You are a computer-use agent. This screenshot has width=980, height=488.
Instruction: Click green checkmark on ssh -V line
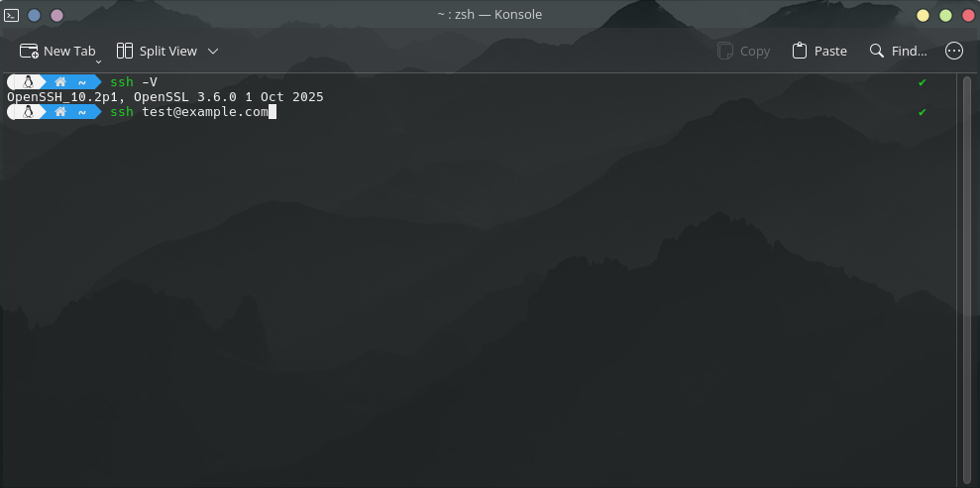click(922, 82)
